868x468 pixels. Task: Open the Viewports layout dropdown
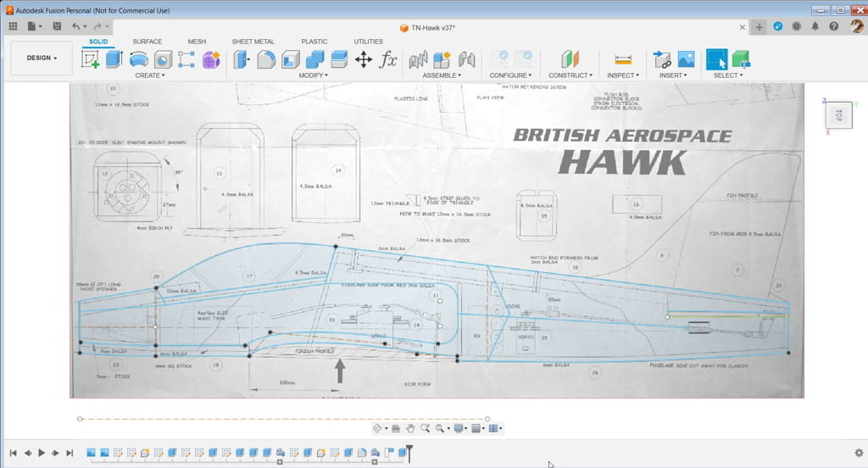495,428
